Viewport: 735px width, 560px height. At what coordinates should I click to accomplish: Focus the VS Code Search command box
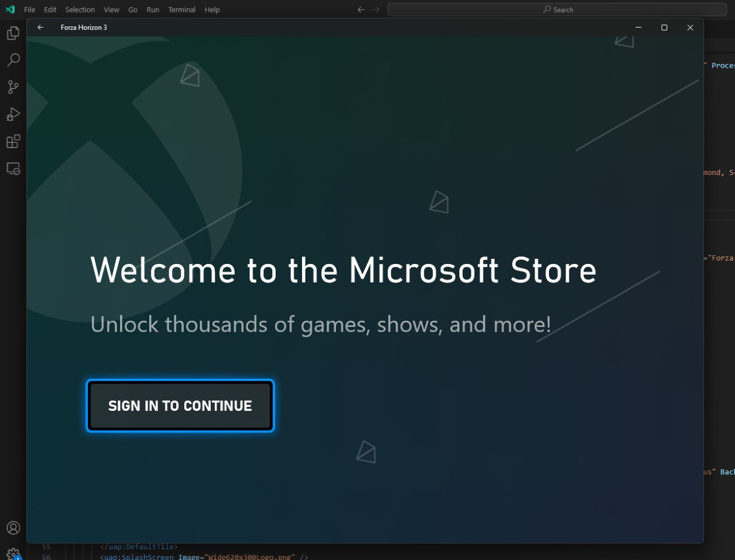tap(557, 10)
